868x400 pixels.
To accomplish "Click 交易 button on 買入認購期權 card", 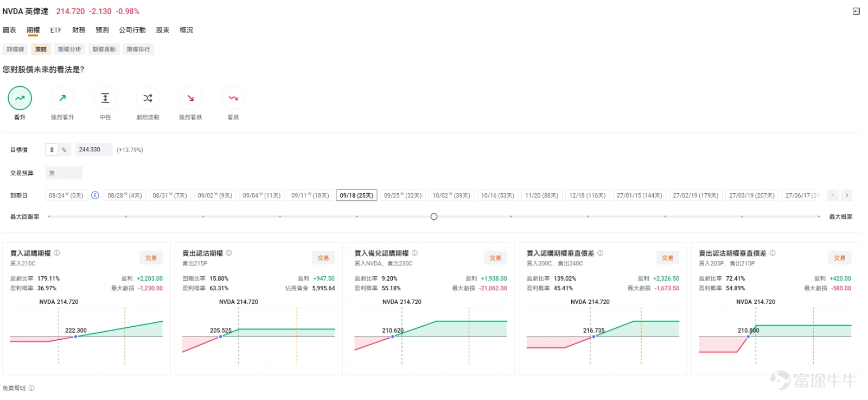I will pos(151,258).
